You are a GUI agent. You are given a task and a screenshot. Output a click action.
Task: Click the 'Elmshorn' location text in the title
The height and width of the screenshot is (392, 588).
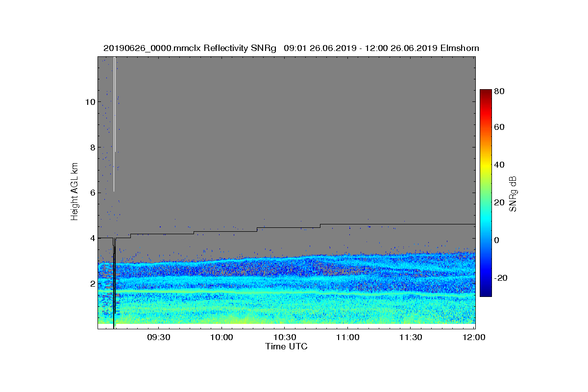coord(460,48)
